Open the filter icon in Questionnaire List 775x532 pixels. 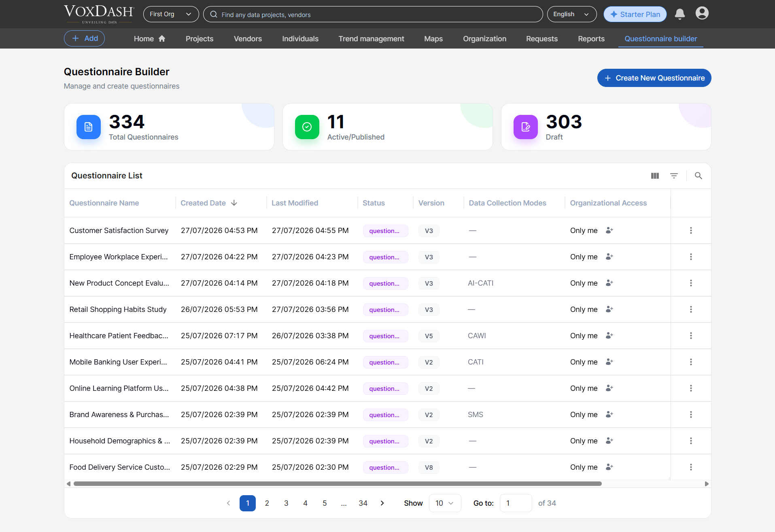click(674, 176)
